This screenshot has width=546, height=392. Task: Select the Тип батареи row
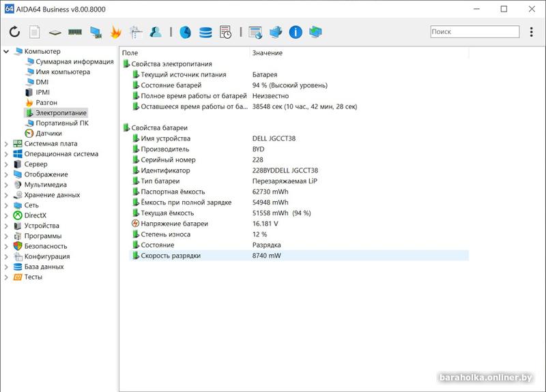point(300,181)
